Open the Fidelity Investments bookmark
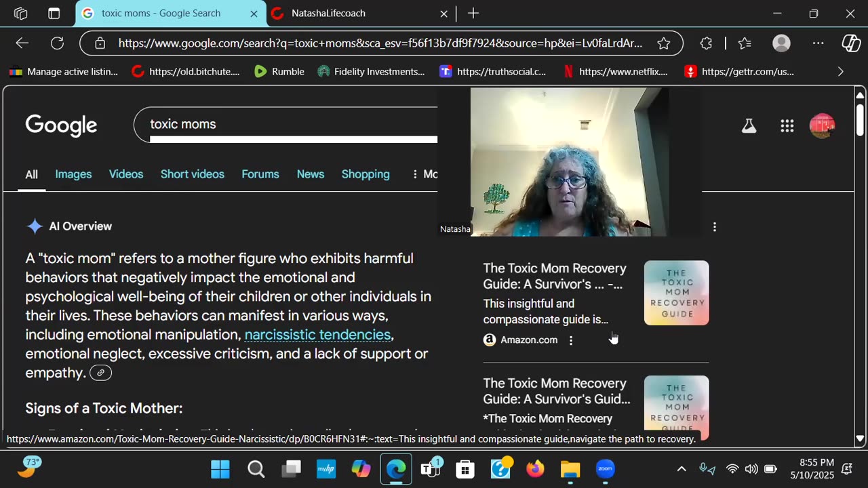The width and height of the screenshot is (868, 488). pos(371,71)
